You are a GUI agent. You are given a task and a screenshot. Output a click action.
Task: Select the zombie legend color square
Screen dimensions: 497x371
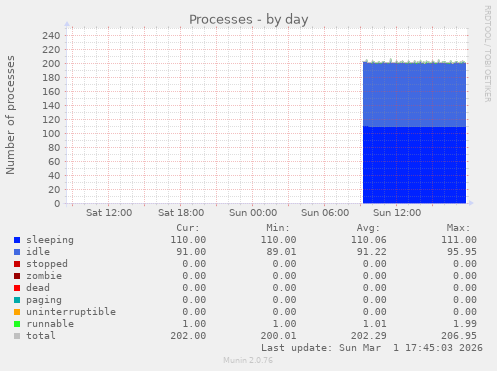click(17, 276)
